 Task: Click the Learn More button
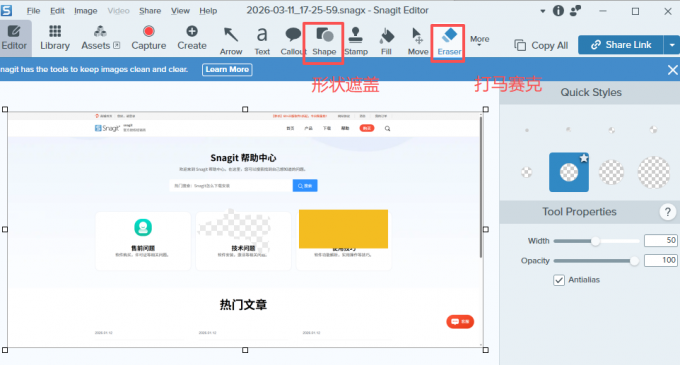click(227, 69)
